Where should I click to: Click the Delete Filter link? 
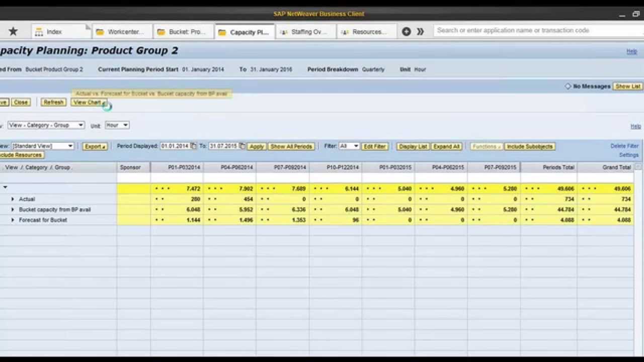[624, 146]
